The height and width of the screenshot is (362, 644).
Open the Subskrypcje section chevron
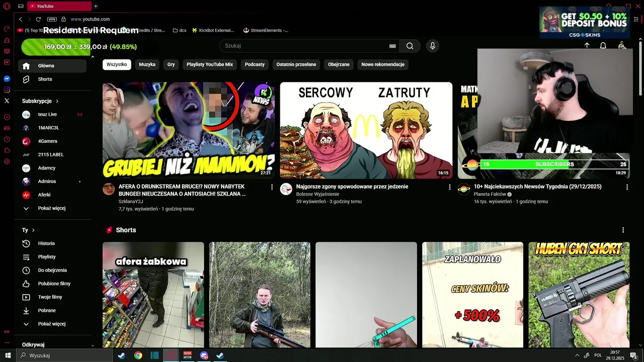57,101
